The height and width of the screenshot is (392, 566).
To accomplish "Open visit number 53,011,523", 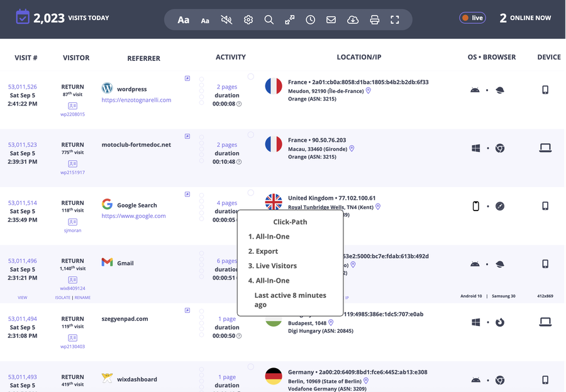I will coord(23,144).
